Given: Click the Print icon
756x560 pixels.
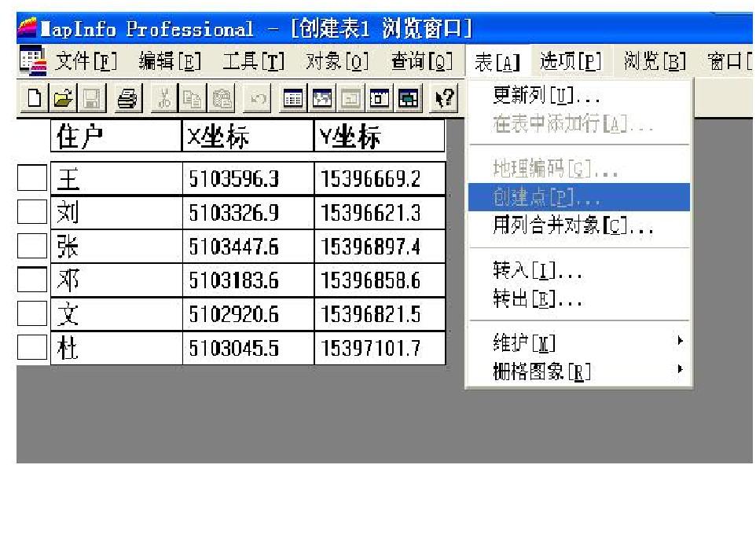Looking at the screenshot, I should click(x=127, y=98).
